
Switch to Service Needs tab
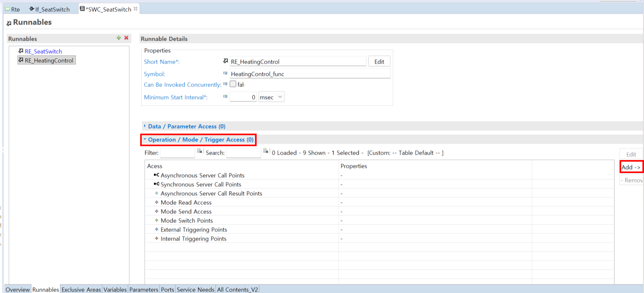click(x=195, y=289)
